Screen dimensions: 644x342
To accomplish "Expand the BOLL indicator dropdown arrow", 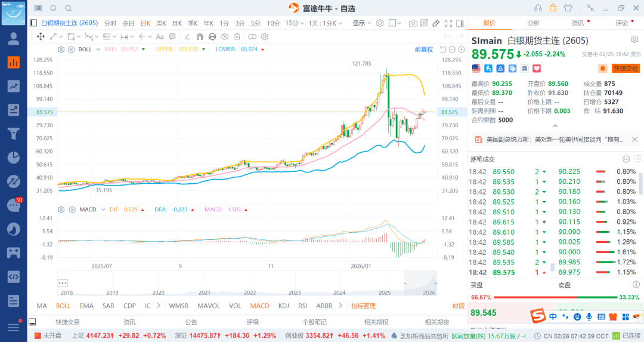I will pos(98,50).
